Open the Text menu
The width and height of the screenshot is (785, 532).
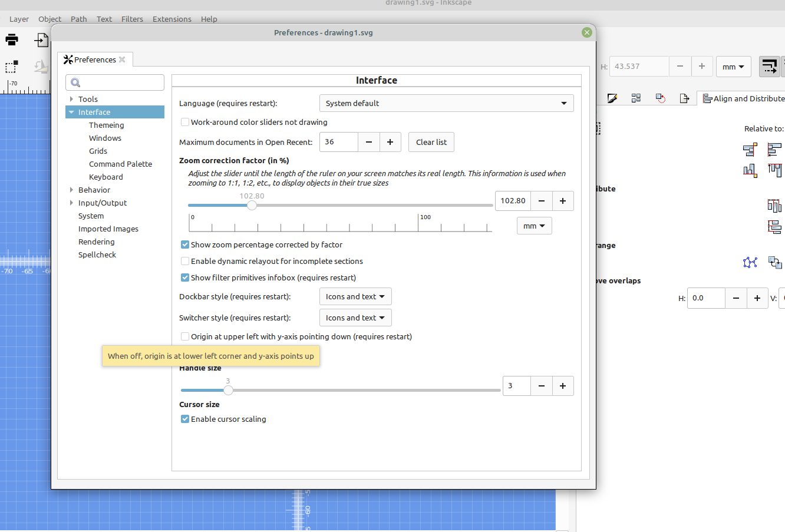(104, 19)
